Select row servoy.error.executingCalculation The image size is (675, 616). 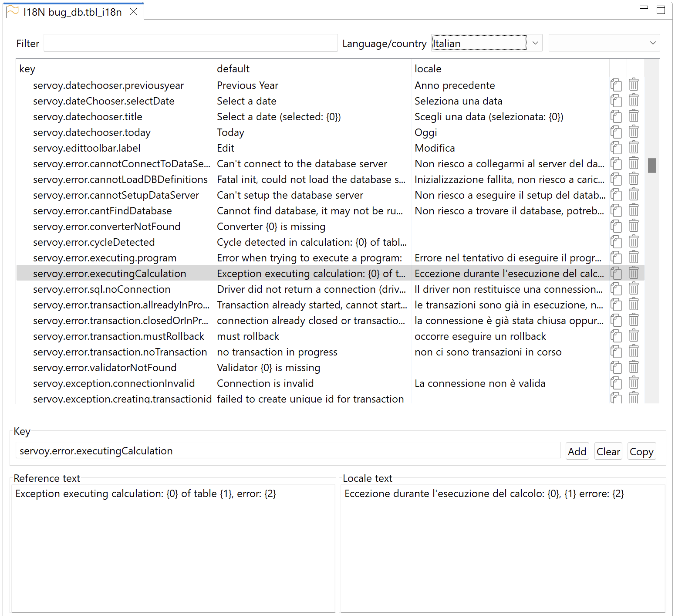(330, 273)
